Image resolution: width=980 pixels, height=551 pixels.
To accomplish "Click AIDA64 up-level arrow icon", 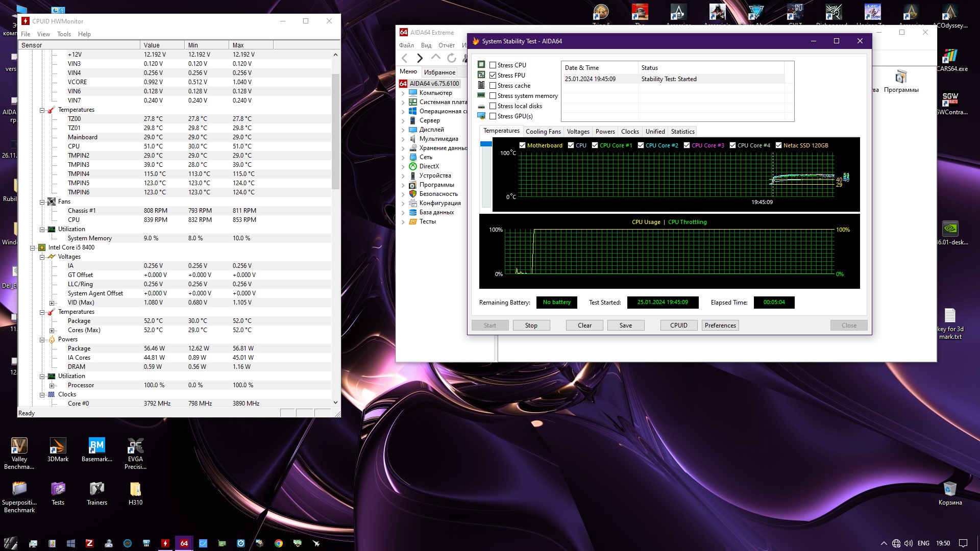I will (435, 58).
